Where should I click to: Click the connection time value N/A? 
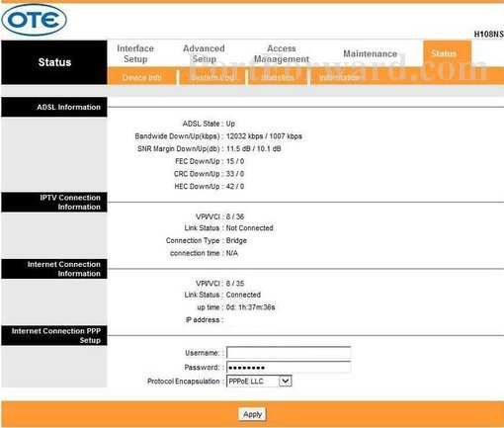[x=232, y=253]
